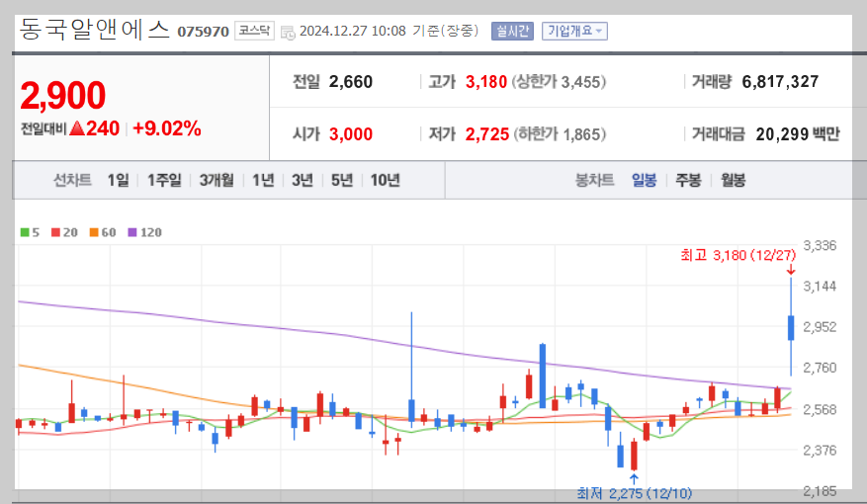867x504 pixels.
Task: Click the 시가 value 3,000
Action: (x=351, y=134)
